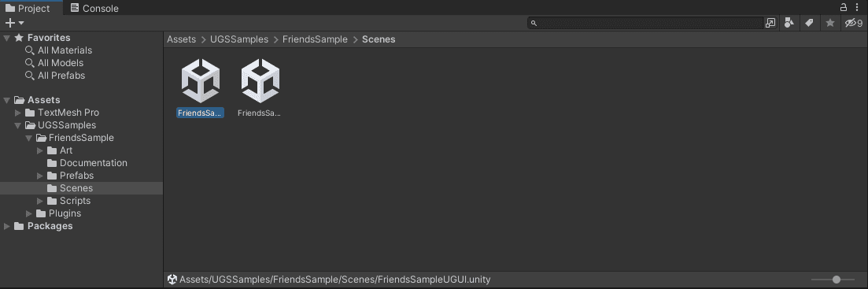Click the plus create asset button
This screenshot has width=868, height=289.
pos(14,23)
